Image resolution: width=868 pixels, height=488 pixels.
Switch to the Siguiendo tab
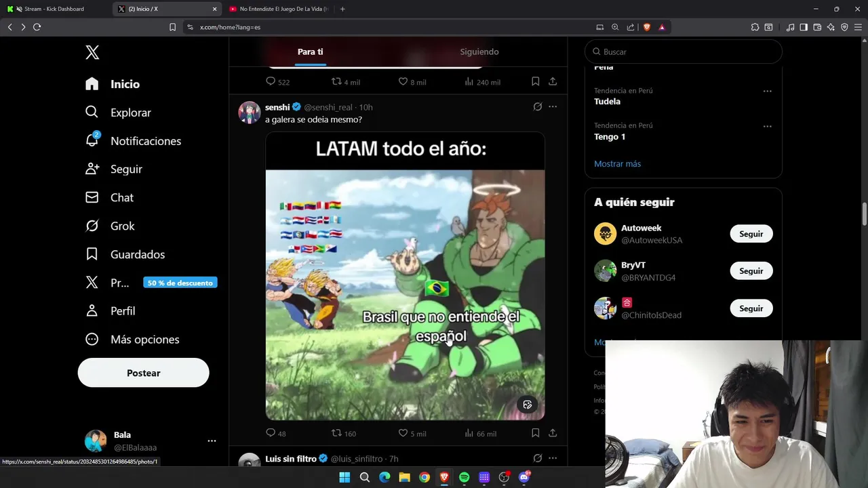(x=479, y=52)
